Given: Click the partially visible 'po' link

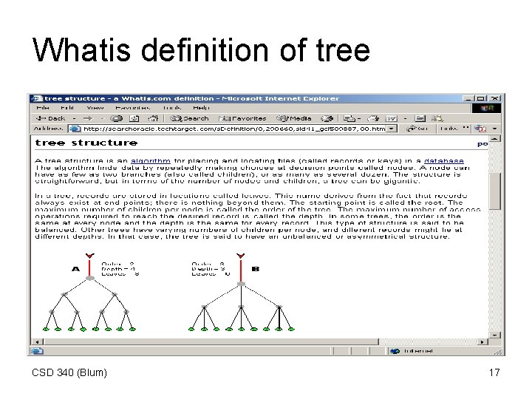Looking at the screenshot, I should 482,144.
